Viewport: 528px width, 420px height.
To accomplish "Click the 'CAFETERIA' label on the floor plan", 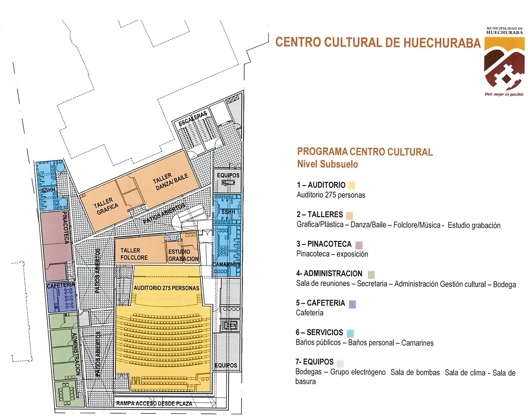I will point(61,286).
